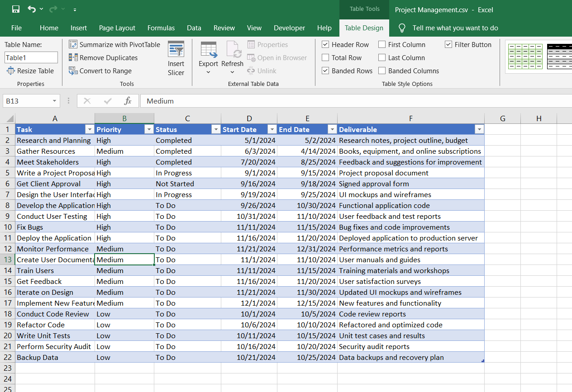572x392 pixels.
Task: Uncheck the Header Row checkbox
Action: pyautogui.click(x=325, y=44)
